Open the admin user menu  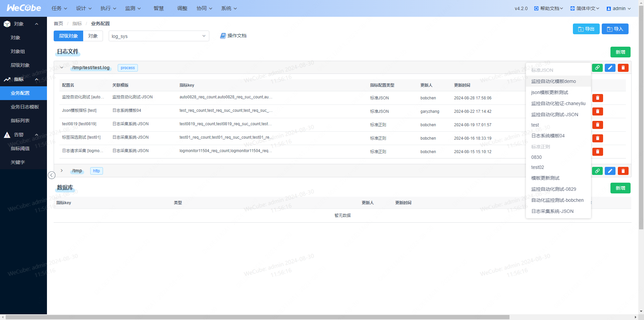[x=619, y=8]
